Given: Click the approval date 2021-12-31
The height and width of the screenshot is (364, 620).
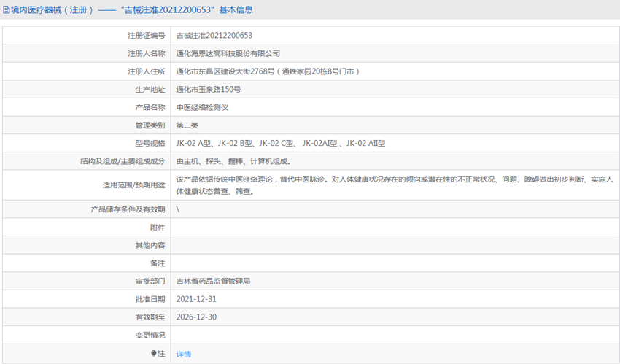Looking at the screenshot, I should (196, 299).
